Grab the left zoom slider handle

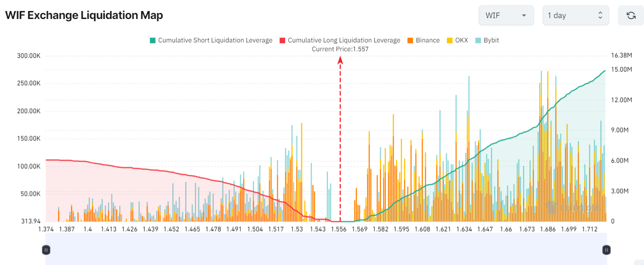pos(46,250)
